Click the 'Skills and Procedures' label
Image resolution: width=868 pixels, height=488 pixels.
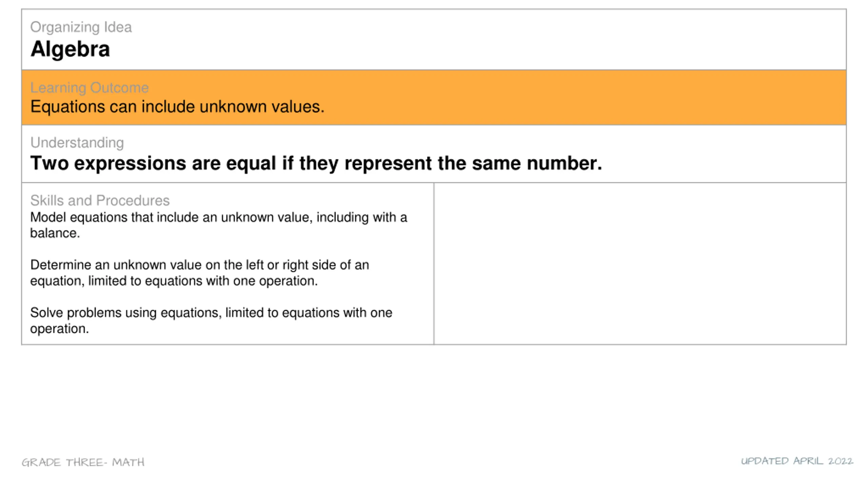coord(100,201)
